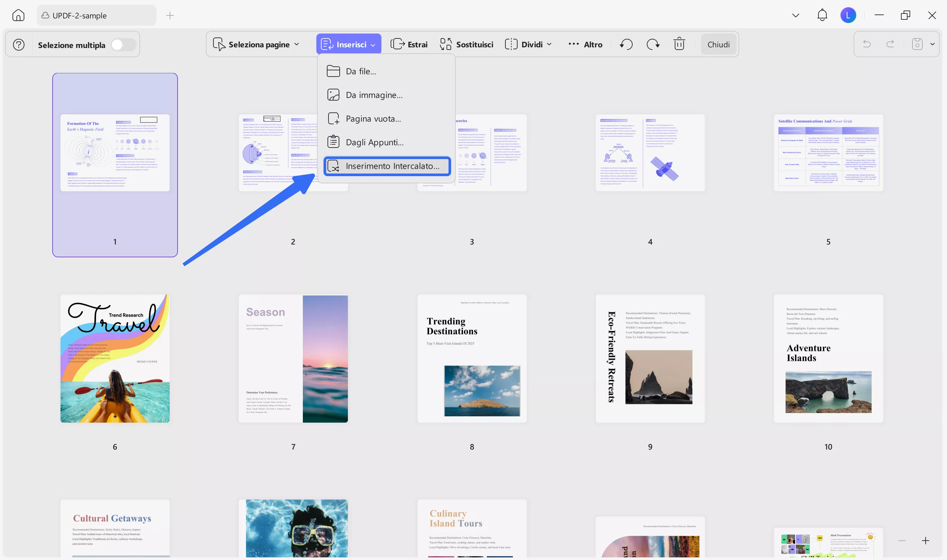Open the Altro more options
This screenshot has height=560, width=947.
(585, 44)
